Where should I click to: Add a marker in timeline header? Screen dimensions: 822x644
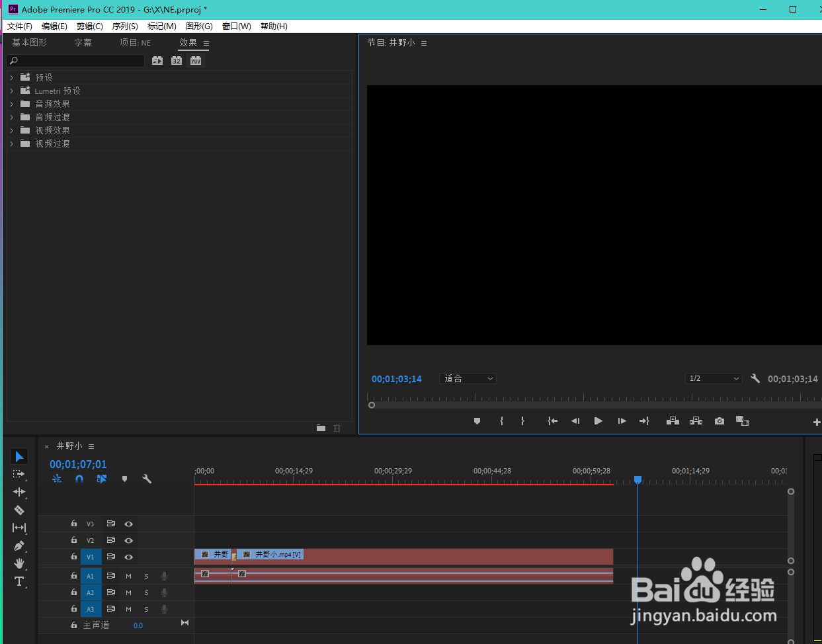(124, 479)
